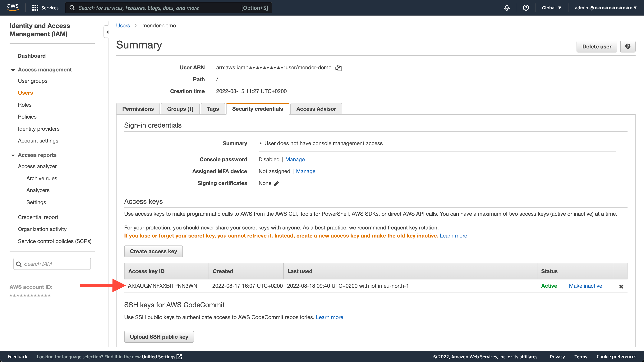The height and width of the screenshot is (362, 644).
Task: Collapse the Access management section
Action: 13,70
